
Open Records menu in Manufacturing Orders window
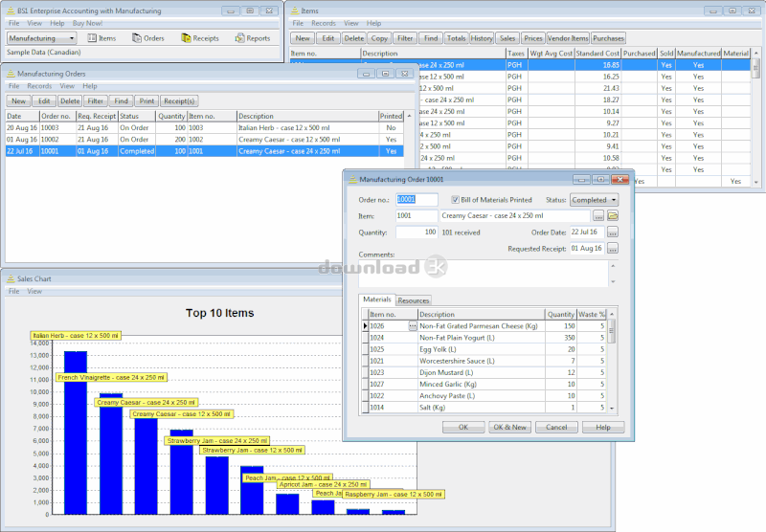pyautogui.click(x=39, y=86)
